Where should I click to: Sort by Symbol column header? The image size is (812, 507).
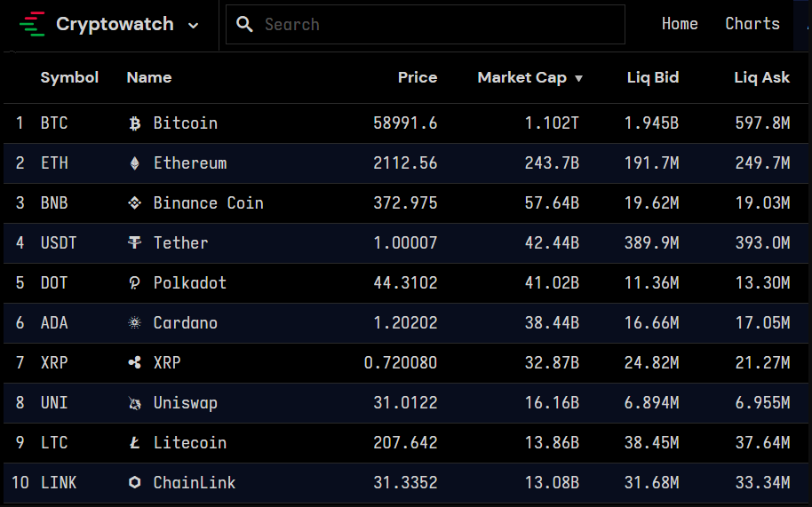click(69, 77)
